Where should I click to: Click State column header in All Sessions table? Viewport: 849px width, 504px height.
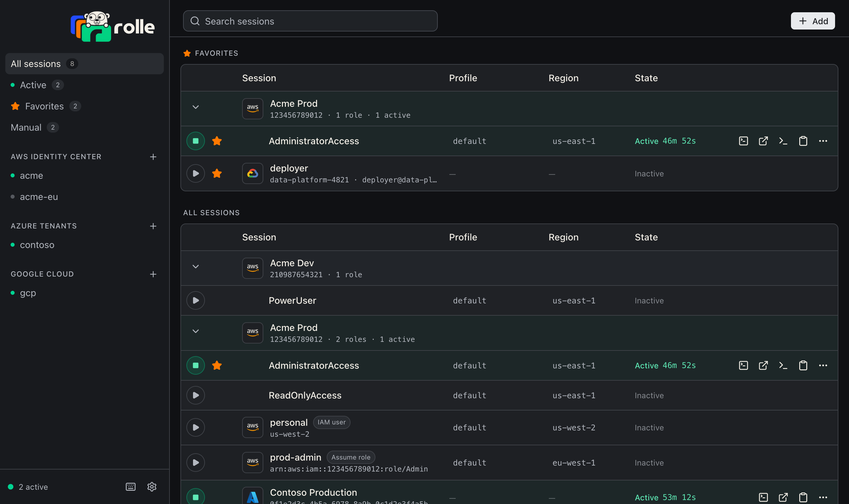[x=646, y=237]
